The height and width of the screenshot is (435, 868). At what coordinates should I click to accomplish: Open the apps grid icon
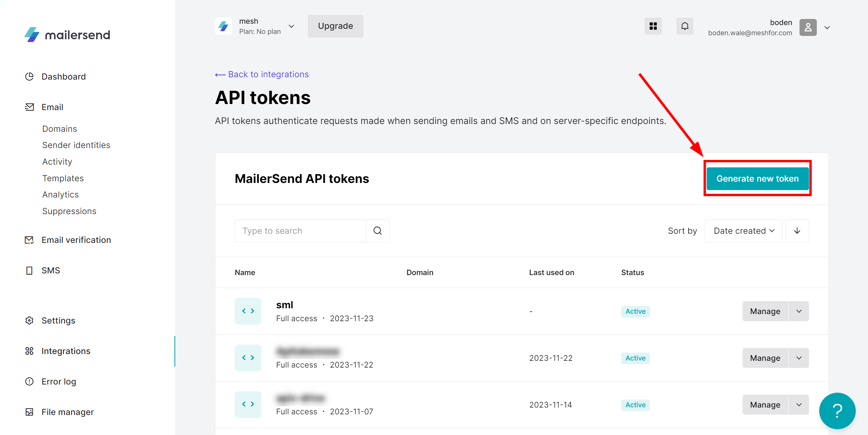pos(653,26)
